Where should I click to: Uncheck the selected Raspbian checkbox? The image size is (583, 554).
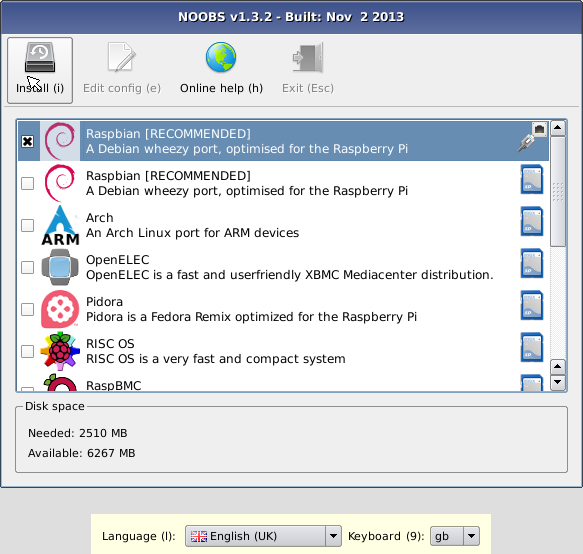(28, 142)
